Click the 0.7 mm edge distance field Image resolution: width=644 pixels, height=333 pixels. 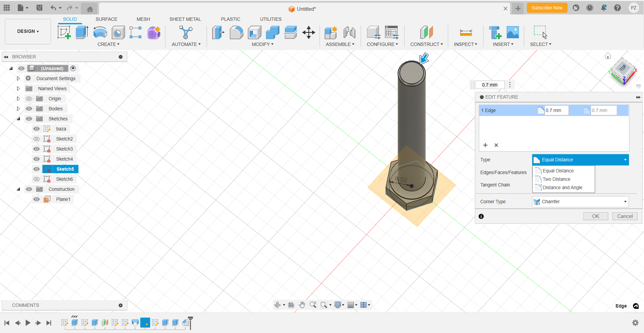coord(556,110)
